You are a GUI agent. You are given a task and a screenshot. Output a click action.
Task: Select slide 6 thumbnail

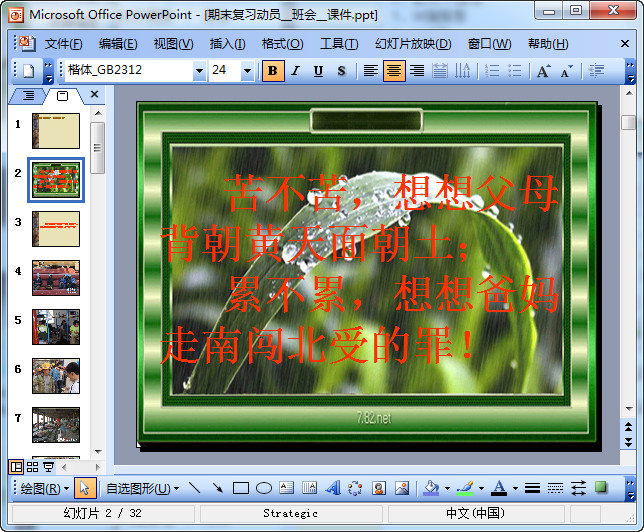pyautogui.click(x=56, y=376)
